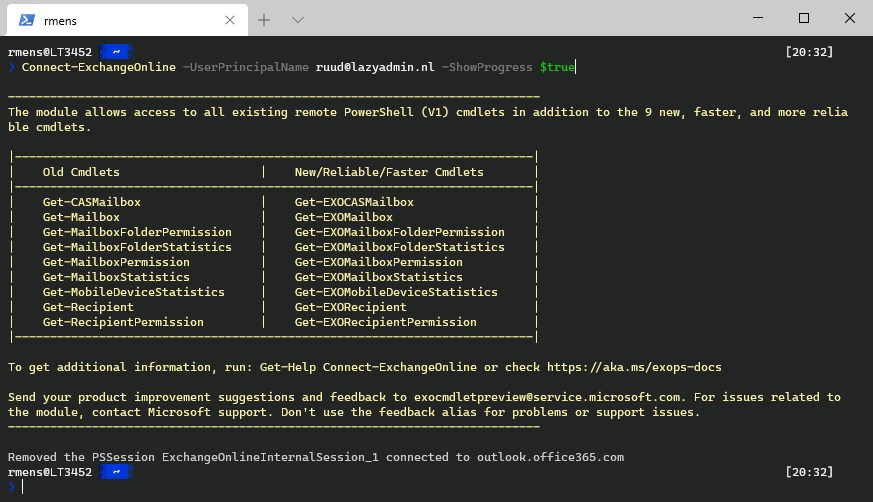Click Get-MailboxPermission entry

point(116,262)
